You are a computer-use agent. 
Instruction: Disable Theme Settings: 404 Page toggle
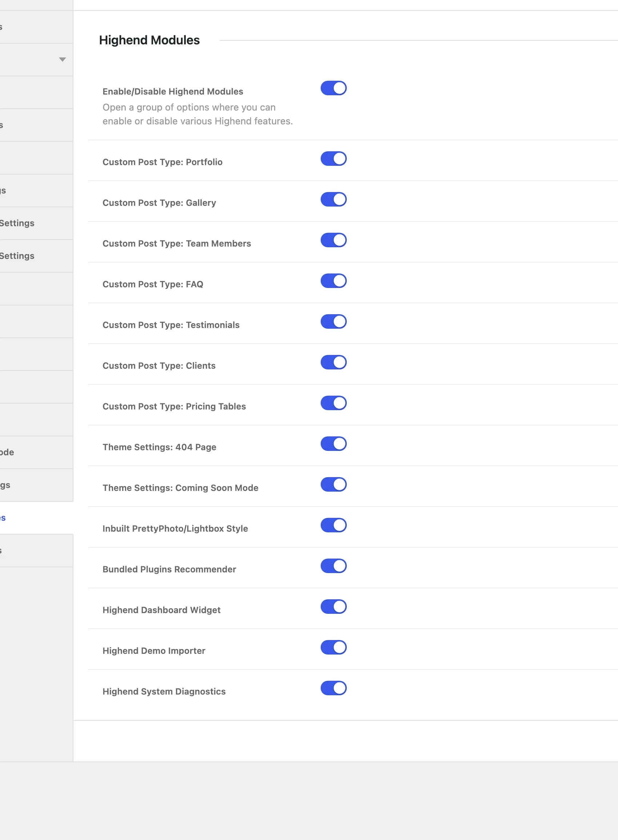click(333, 444)
